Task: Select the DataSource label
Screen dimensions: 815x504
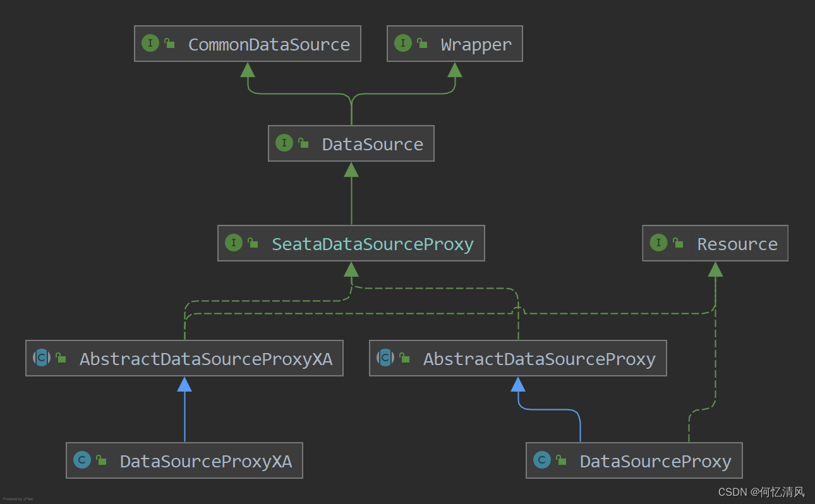Action: click(373, 144)
